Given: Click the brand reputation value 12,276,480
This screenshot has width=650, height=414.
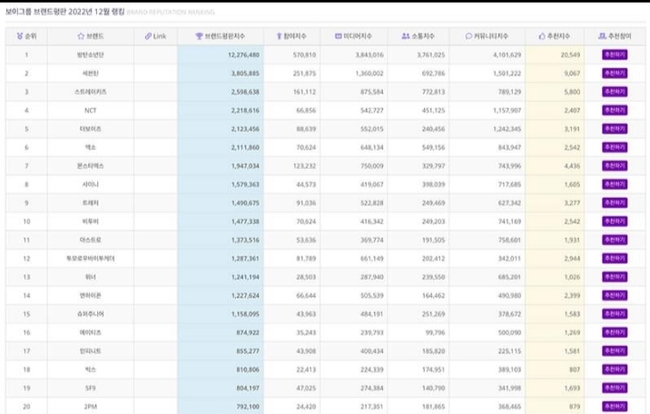Looking at the screenshot, I should [x=243, y=55].
